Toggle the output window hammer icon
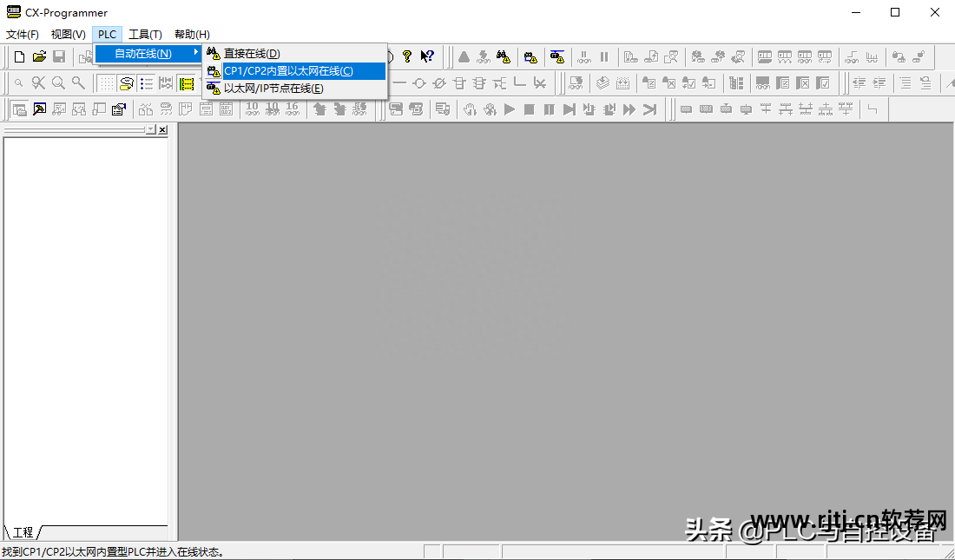 [x=40, y=109]
